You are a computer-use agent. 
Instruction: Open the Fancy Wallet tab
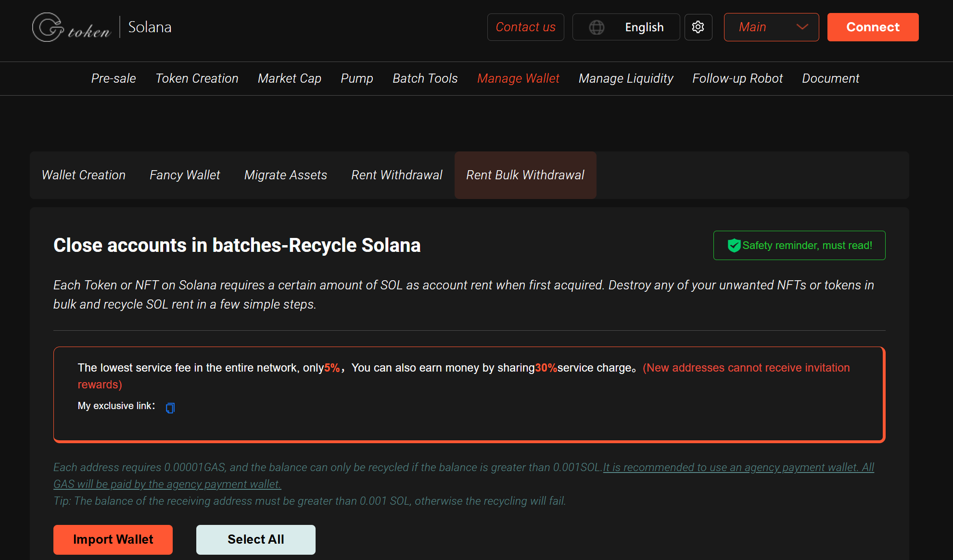tap(184, 175)
